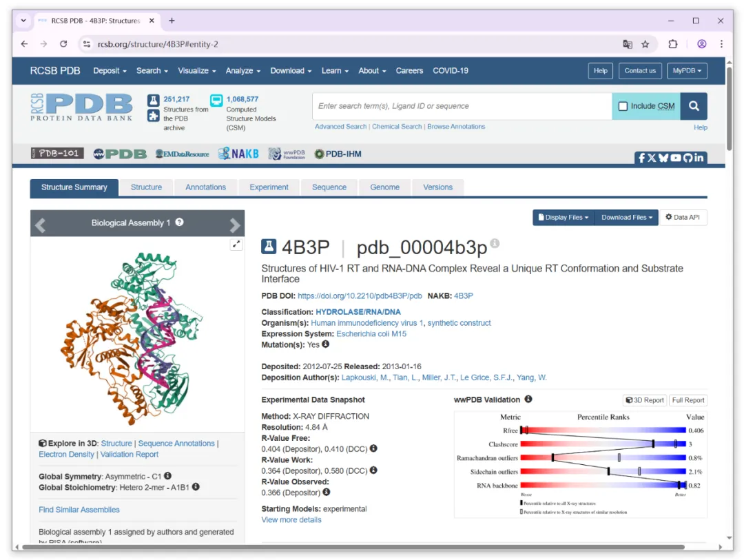Open the GitHub social icon
Viewport: 744px width, 560px height.
pos(688,158)
